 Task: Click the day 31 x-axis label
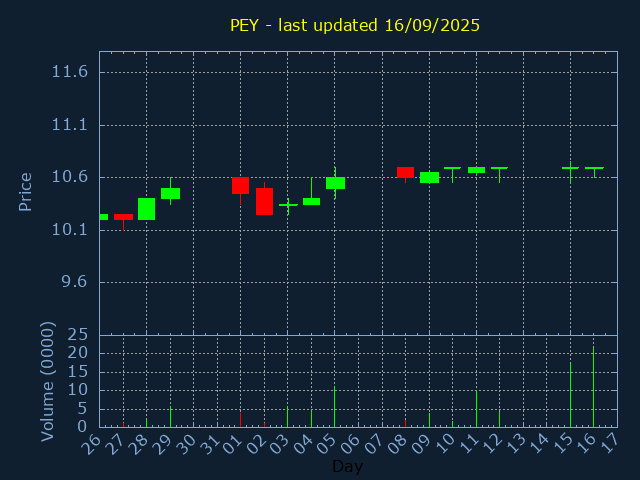point(209,444)
